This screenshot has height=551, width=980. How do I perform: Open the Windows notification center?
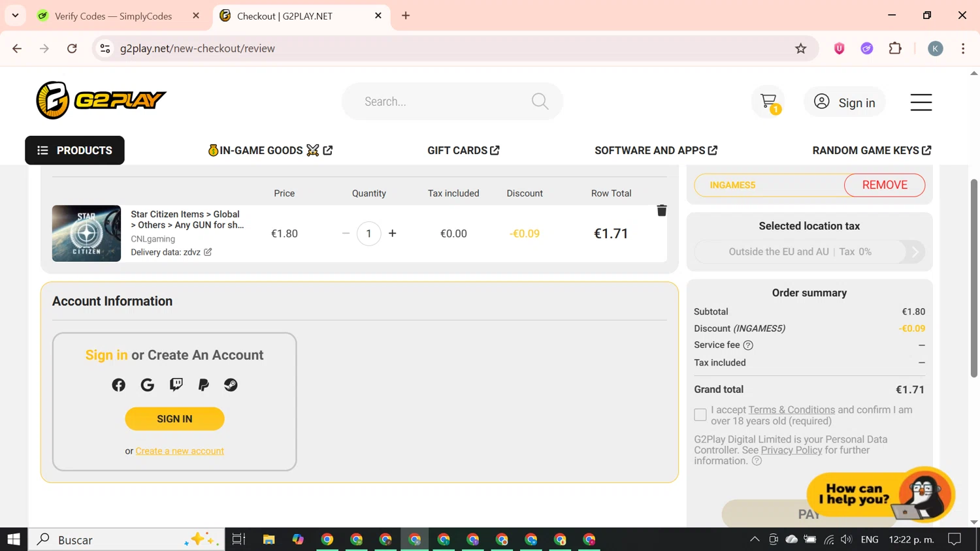click(955, 539)
